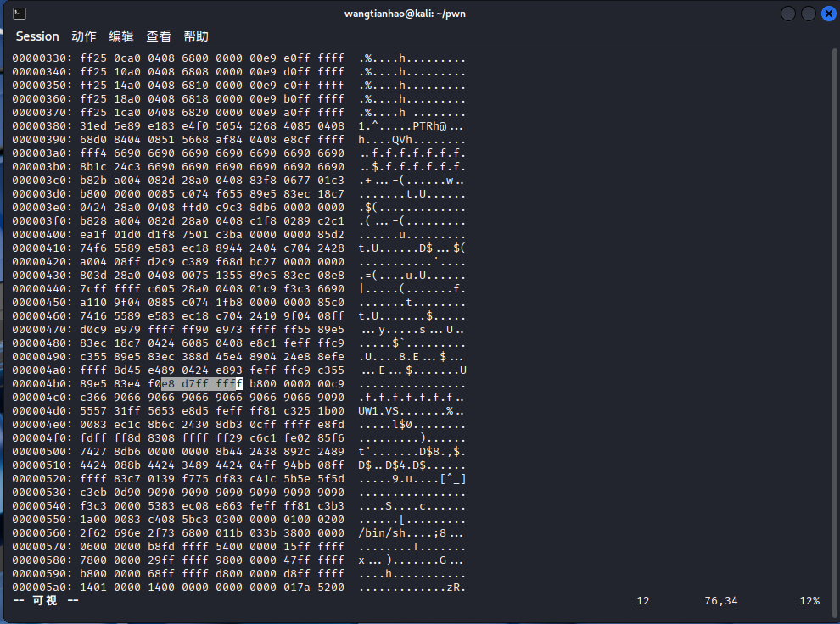Click the '-- 可视 --' mode indicator
Screen dimensions: 840x624
coord(46,600)
